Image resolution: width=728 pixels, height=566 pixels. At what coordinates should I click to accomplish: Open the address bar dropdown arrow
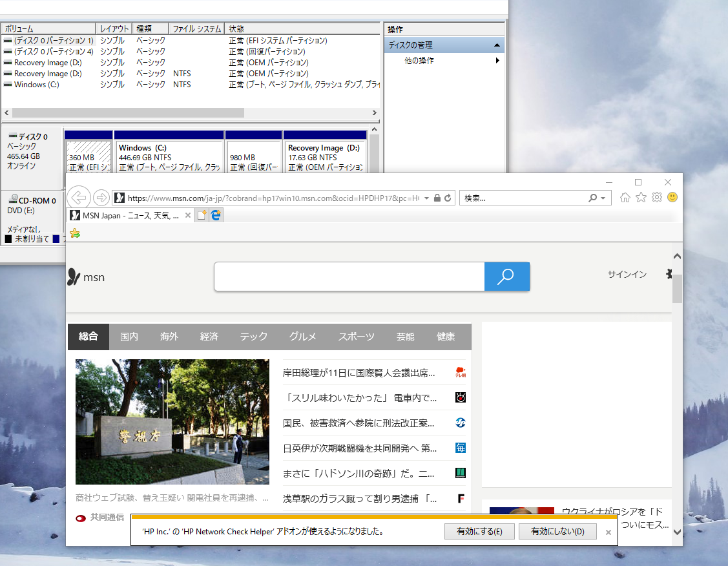click(426, 198)
